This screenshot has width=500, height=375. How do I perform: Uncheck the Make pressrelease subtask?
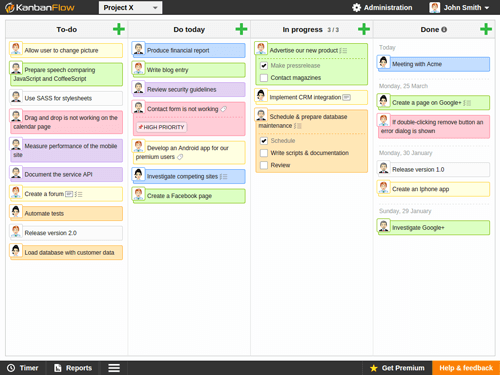264,66
